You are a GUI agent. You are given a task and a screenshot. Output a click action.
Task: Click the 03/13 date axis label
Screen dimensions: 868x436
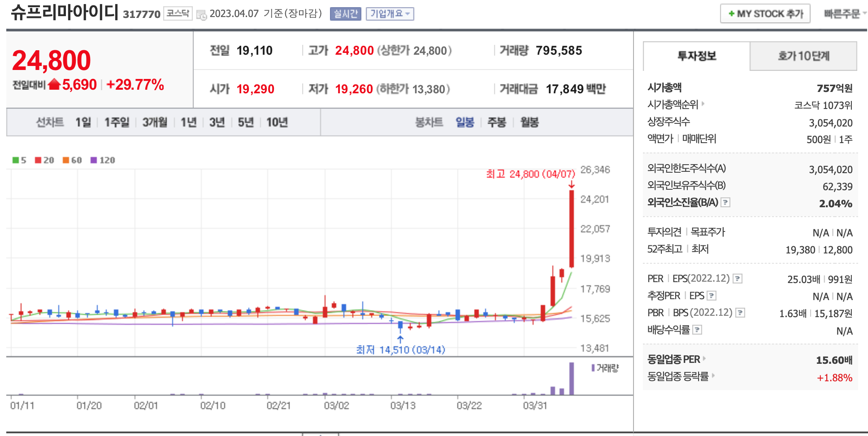[403, 405]
